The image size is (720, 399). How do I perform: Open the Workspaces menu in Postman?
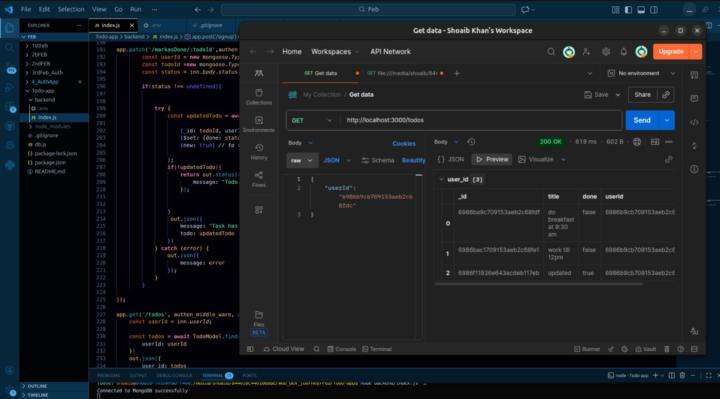335,52
